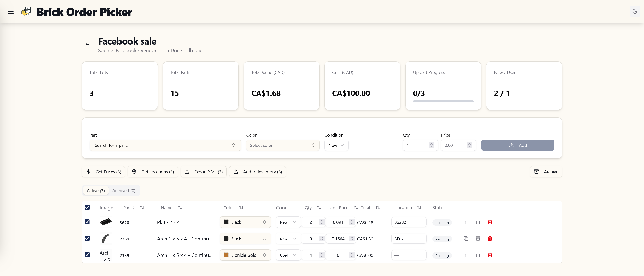Toggle the select-all header checkbox

pos(87,207)
